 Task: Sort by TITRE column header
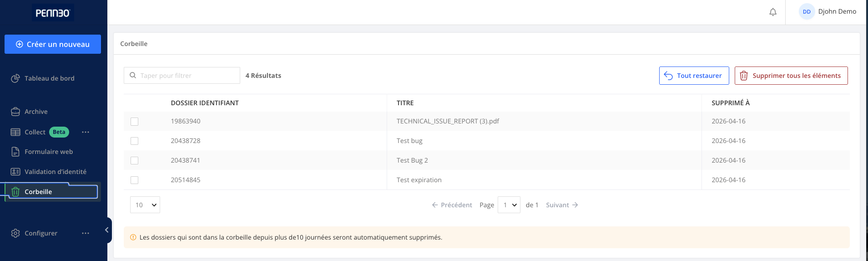coord(405,103)
